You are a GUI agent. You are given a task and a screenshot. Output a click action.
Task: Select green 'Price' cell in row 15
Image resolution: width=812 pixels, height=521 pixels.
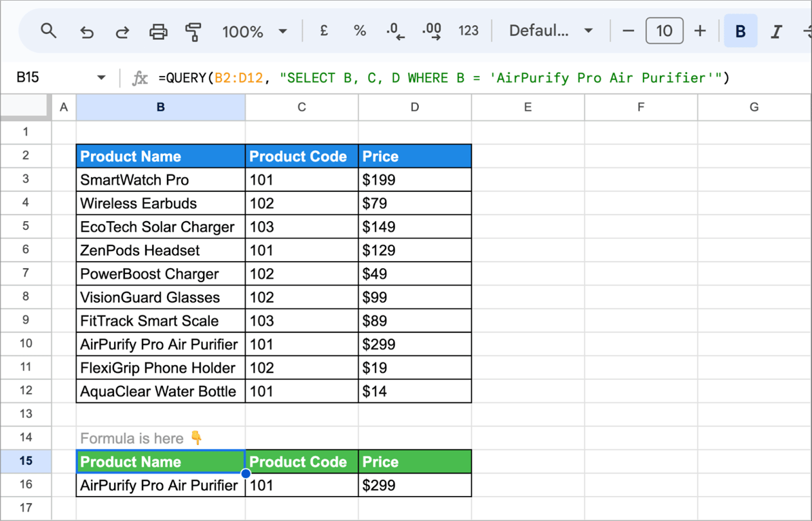(x=415, y=461)
